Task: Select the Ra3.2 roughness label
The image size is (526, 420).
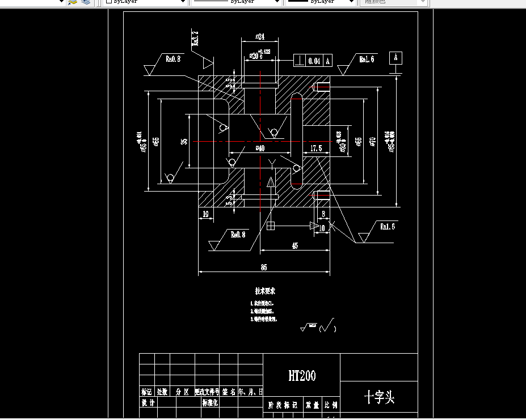Action: tap(195, 38)
